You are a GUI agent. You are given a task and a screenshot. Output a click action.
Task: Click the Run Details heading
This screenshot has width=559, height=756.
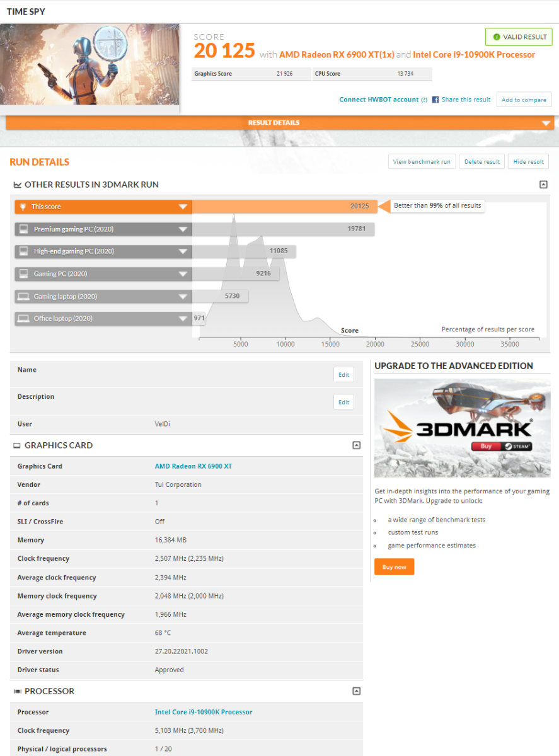[40, 162]
